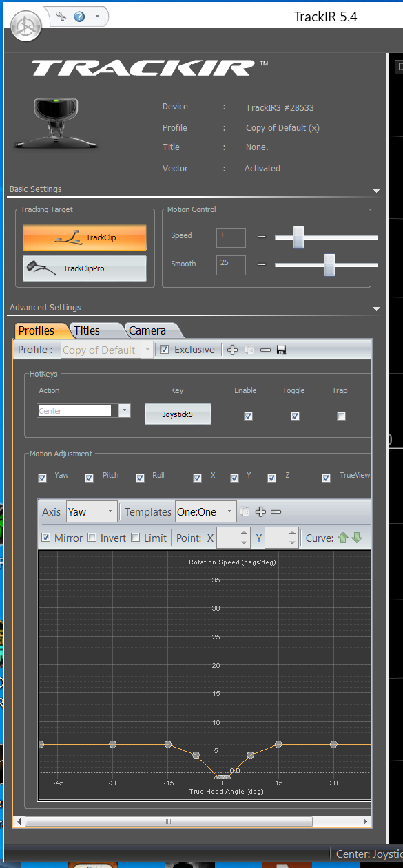Lower the curve with green down arrow
The height and width of the screenshot is (868, 403).
tap(356, 538)
